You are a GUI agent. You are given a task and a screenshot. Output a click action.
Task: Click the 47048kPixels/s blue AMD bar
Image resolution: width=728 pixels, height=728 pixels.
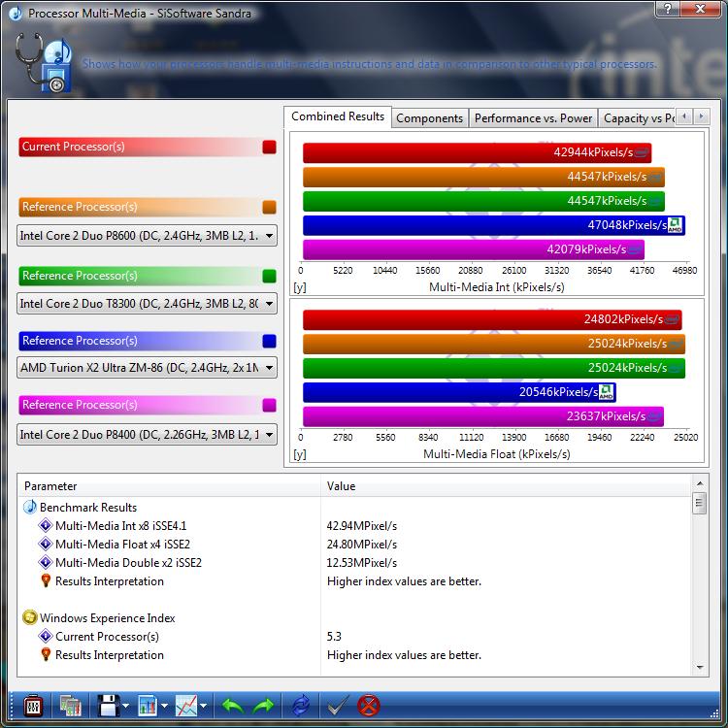[494, 225]
